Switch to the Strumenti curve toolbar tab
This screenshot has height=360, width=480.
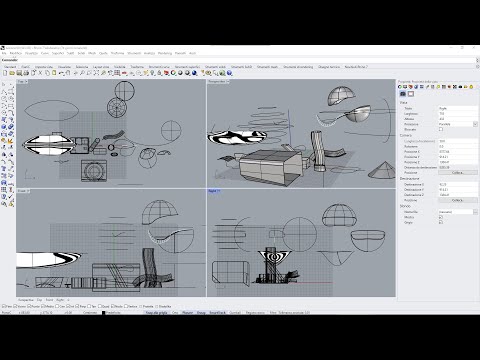point(159,67)
